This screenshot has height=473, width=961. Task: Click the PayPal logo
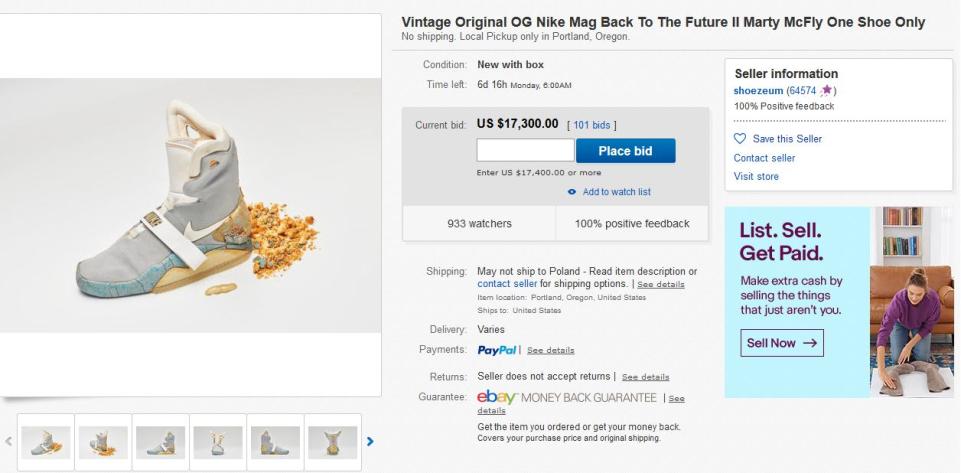[x=497, y=350]
